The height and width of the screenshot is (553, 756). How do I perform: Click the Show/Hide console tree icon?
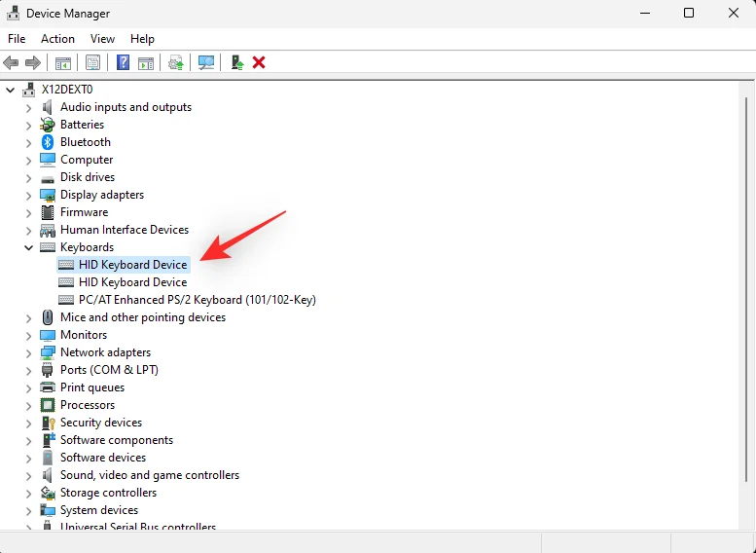coord(62,62)
